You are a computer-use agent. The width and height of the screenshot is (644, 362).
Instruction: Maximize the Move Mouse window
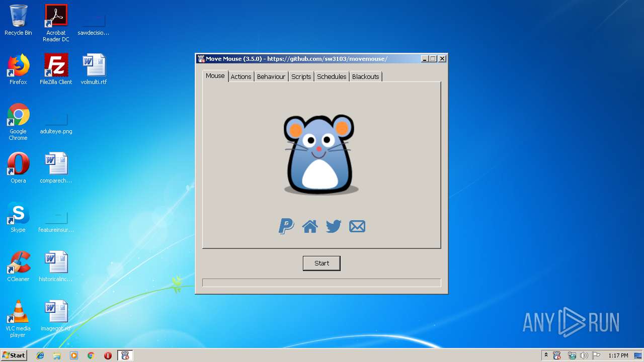433,59
